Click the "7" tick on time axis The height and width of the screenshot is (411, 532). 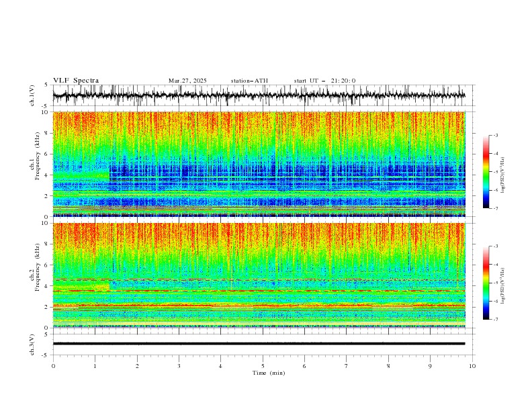(x=346, y=366)
